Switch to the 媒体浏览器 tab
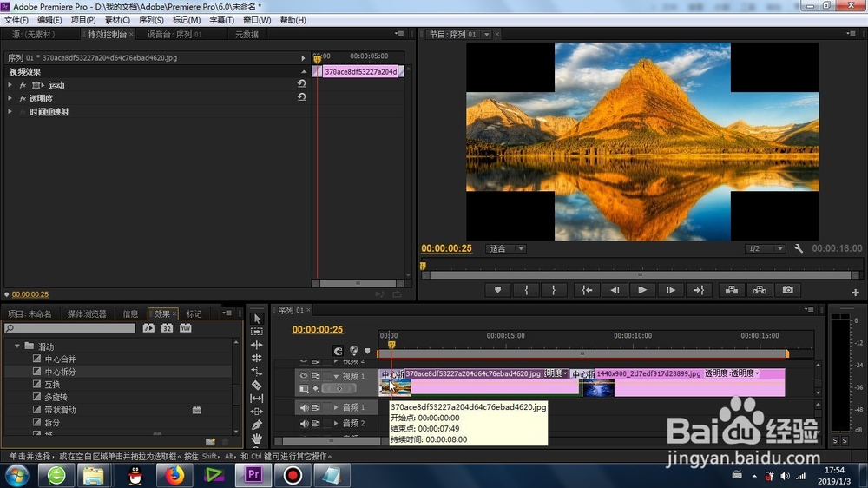Image resolution: width=868 pixels, height=488 pixels. tap(87, 313)
